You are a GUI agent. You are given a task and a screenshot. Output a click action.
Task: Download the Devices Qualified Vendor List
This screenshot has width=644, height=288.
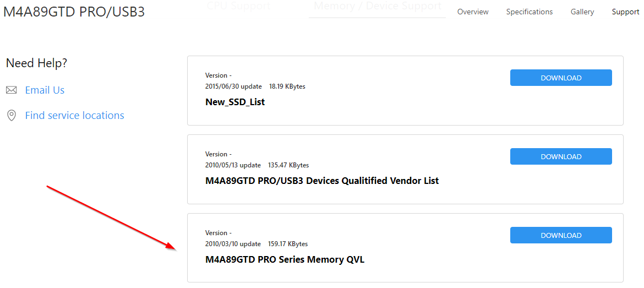click(561, 156)
